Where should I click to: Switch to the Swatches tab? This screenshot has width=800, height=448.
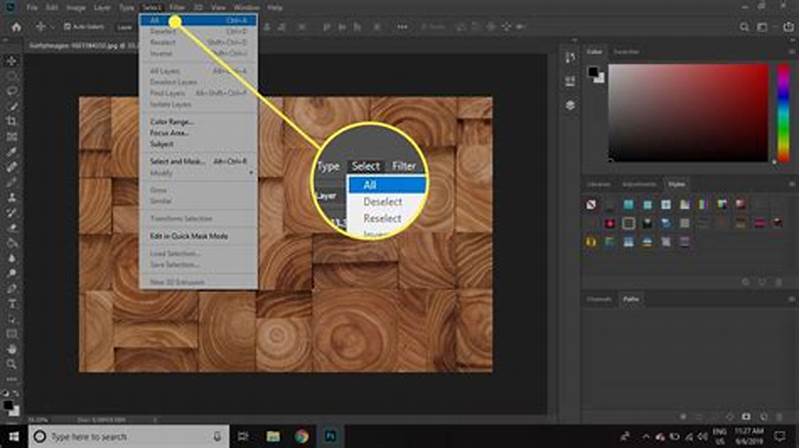[626, 52]
